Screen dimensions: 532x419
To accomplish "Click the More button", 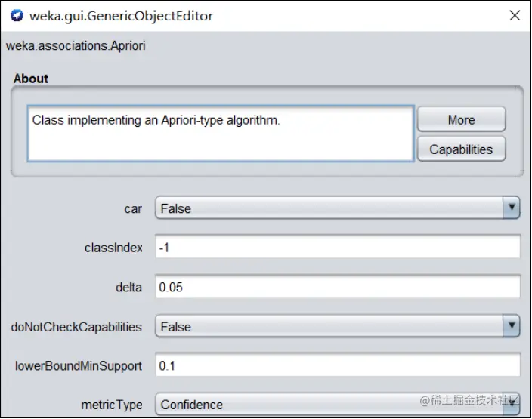I will point(461,119).
